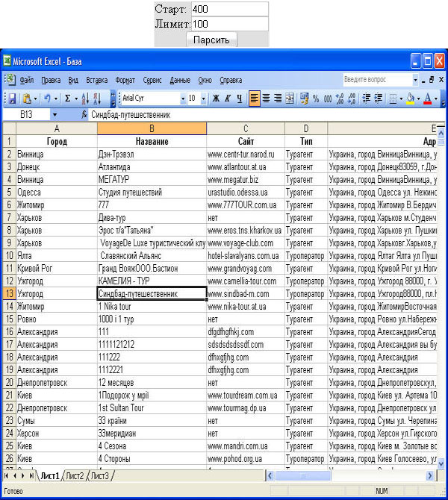Click the Save icon in toolbar
This screenshot has height=500, width=448.
pyautogui.click(x=12, y=99)
